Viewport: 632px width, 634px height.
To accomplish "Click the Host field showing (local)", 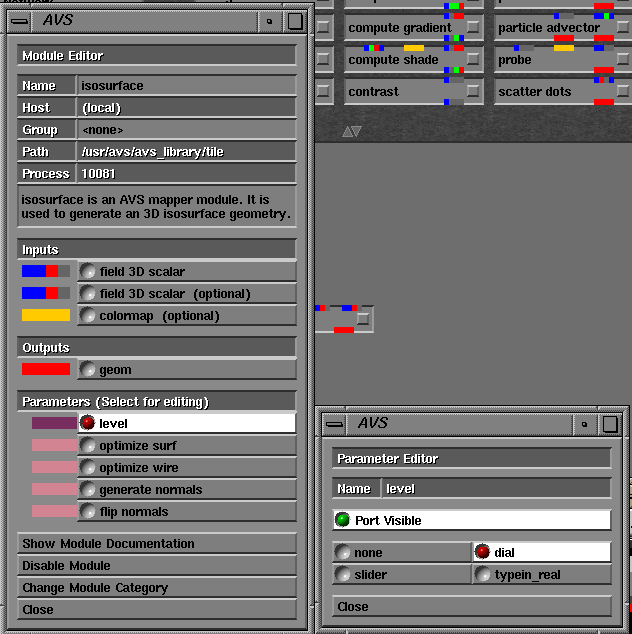I will point(186,108).
